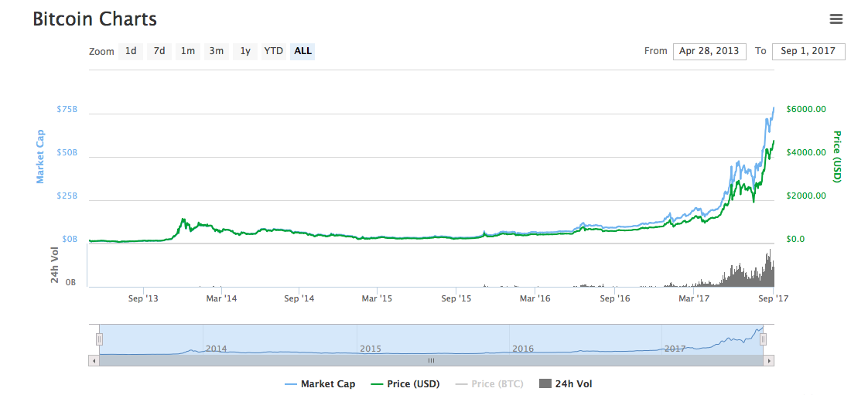Click the $0B market cap axis label
868x395 pixels.
click(x=69, y=240)
